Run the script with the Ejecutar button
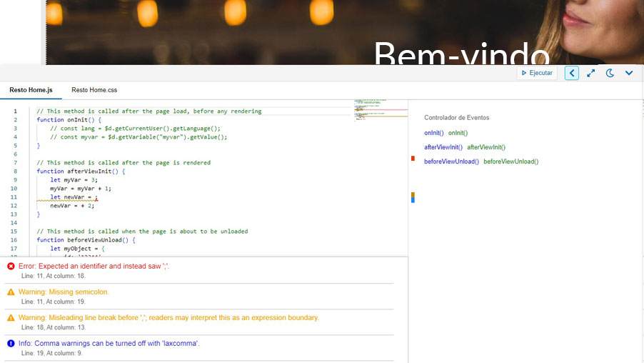 point(537,73)
